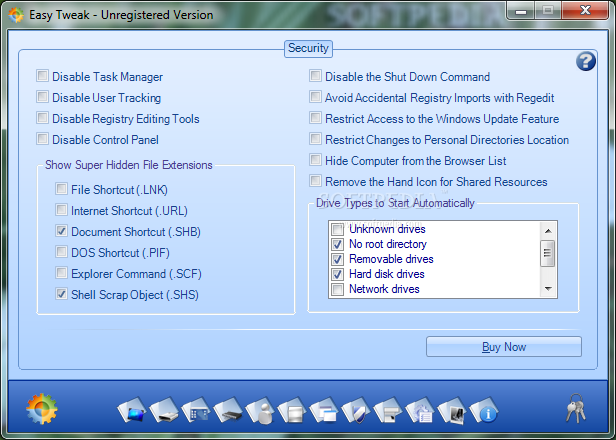Click the drive list scrollbar thumb
The width and height of the screenshot is (616, 440).
click(x=547, y=253)
